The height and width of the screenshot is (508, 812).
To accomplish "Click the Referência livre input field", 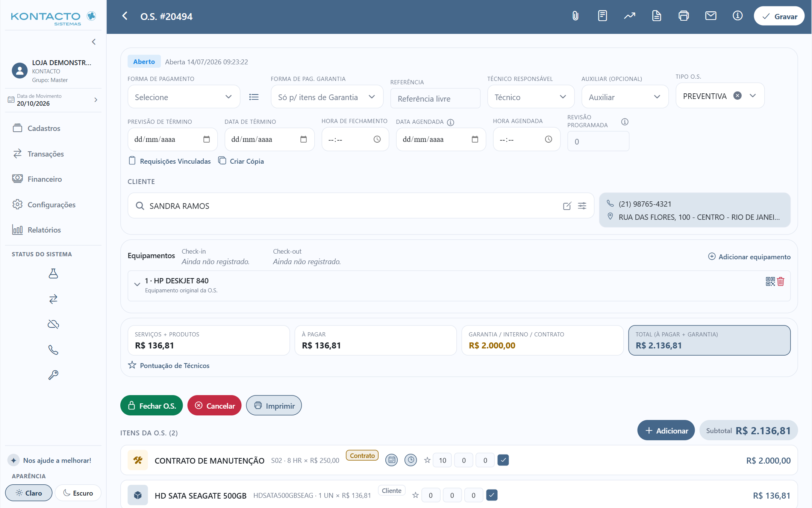I will coord(435,99).
